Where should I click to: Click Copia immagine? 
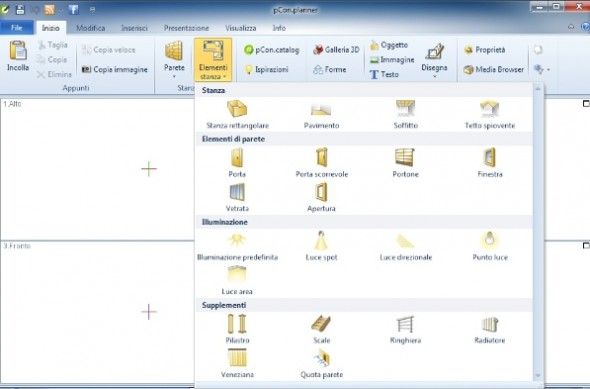(115, 69)
